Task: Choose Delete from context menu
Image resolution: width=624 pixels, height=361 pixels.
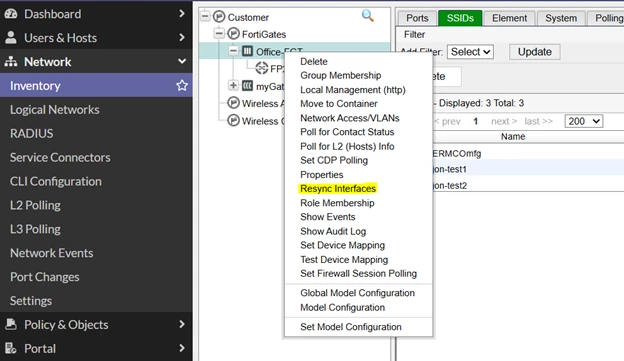Action: 314,62
